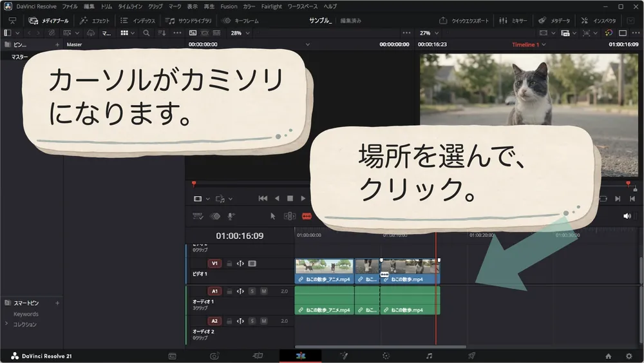Mute audio track A1
Image resolution: width=644 pixels, height=363 pixels.
click(x=263, y=291)
